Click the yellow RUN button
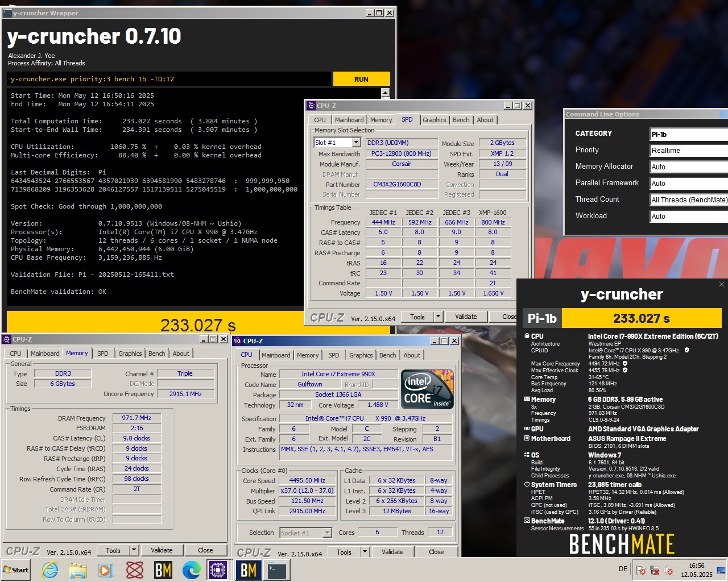Screen dimensions: 728x582 [x=361, y=79]
